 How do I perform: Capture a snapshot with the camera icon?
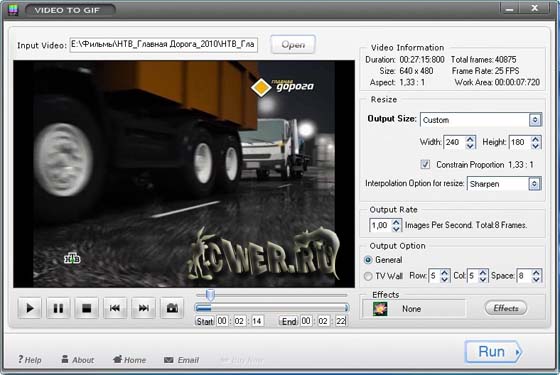coord(172,308)
